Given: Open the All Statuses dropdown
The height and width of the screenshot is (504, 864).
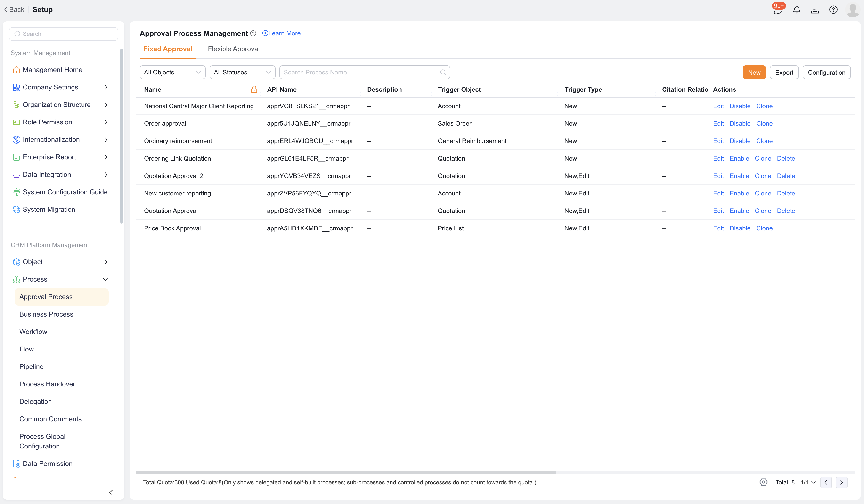Looking at the screenshot, I should 242,72.
